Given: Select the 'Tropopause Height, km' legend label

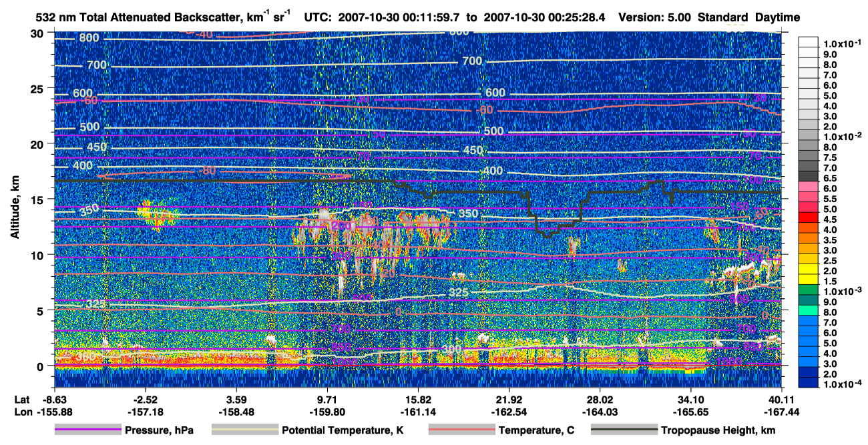Looking at the screenshot, I should (718, 430).
